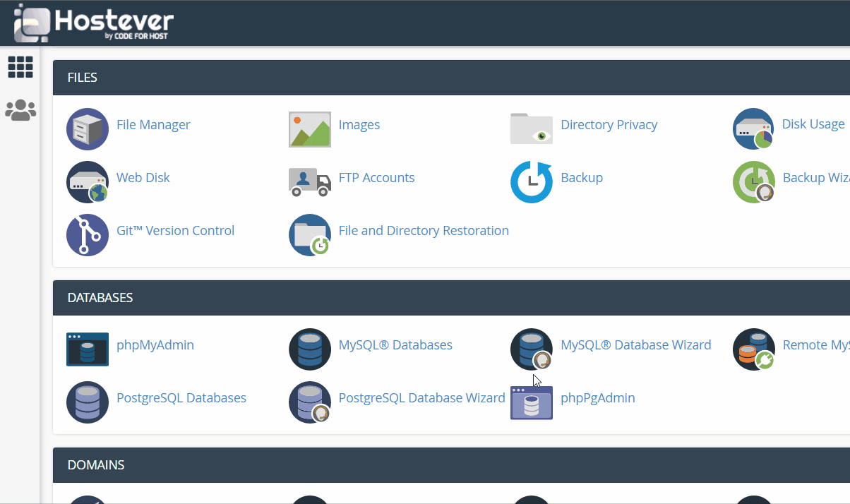850x504 pixels.
Task: Open the Web Disk link text
Action: click(143, 178)
